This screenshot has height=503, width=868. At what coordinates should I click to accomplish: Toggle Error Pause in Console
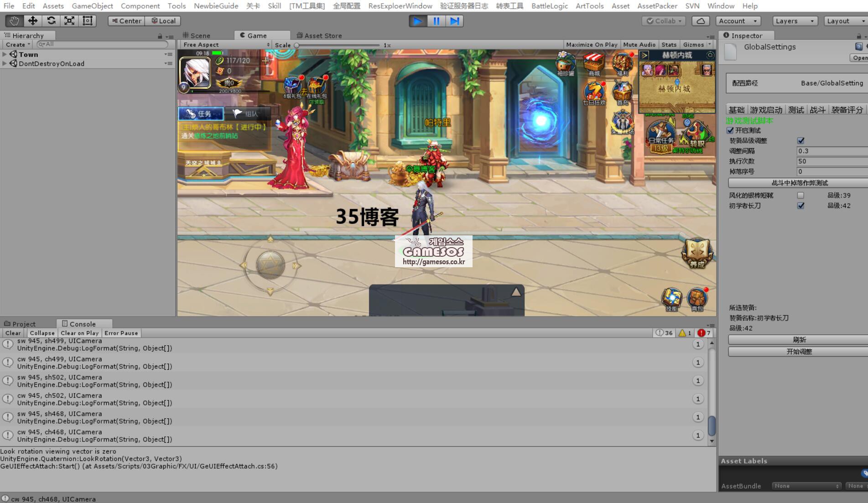point(121,333)
